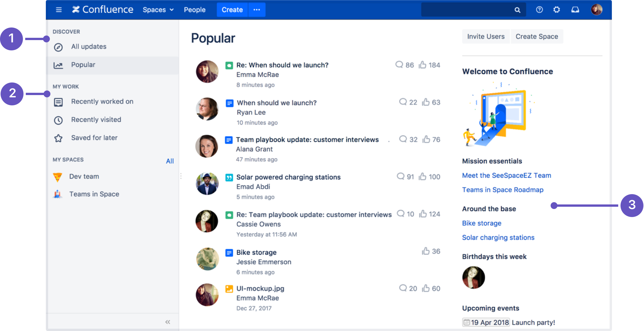The image size is (644, 331).
Task: Click the search magnifier icon
Action: pos(517,10)
